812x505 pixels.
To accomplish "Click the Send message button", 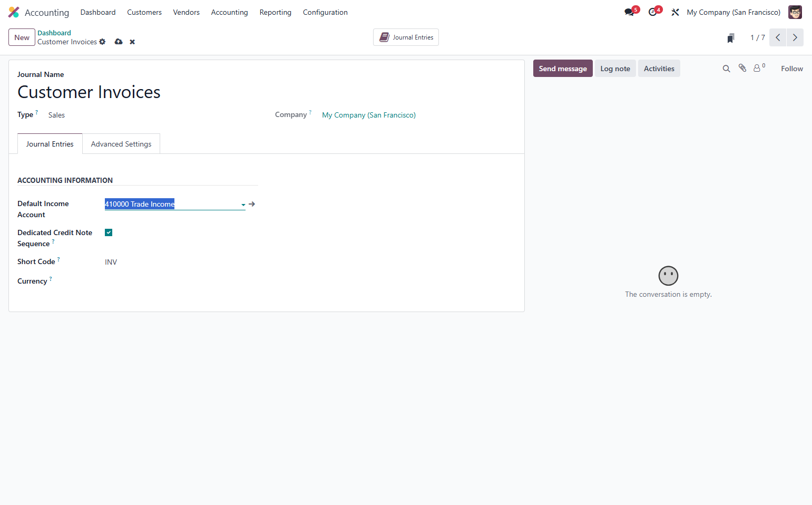I will point(563,69).
